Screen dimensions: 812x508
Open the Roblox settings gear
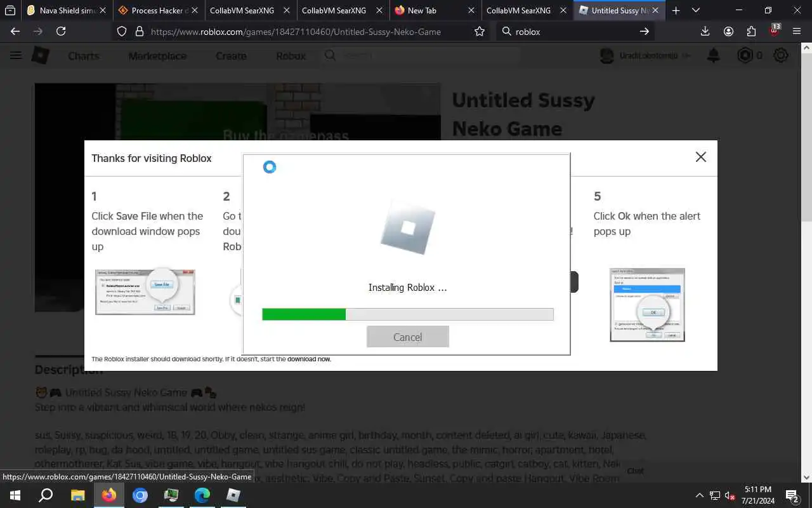781,56
